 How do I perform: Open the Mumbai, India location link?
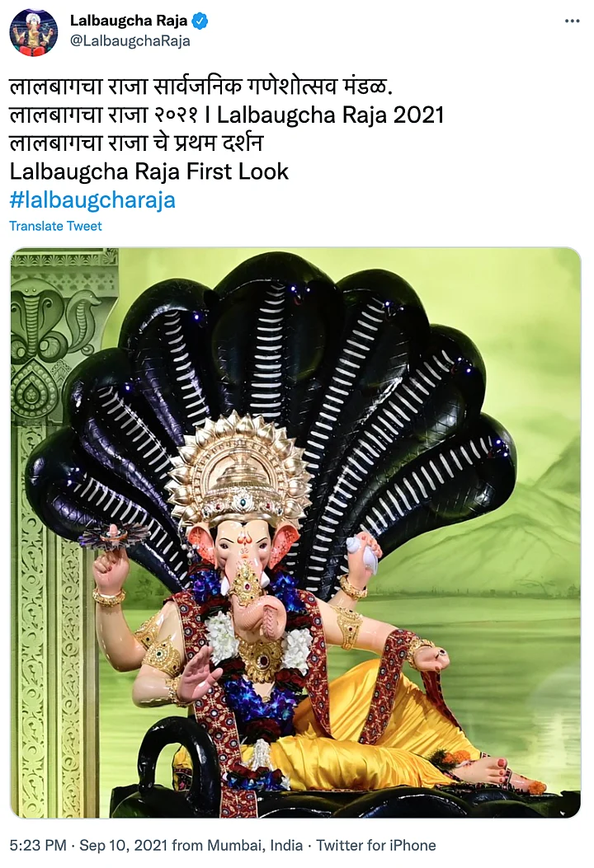pos(255,845)
